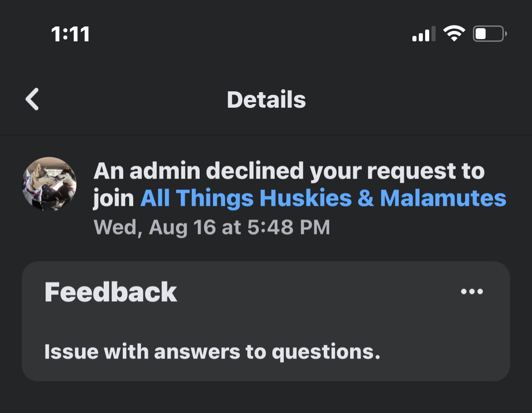Tap the Wi-Fi status icon
Image resolution: width=532 pixels, height=413 pixels.
454,34
